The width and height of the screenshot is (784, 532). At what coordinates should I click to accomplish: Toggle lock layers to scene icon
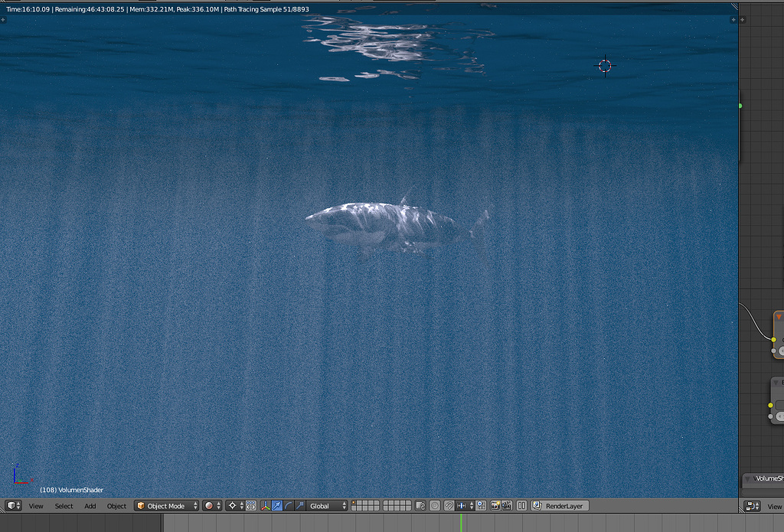pos(420,505)
